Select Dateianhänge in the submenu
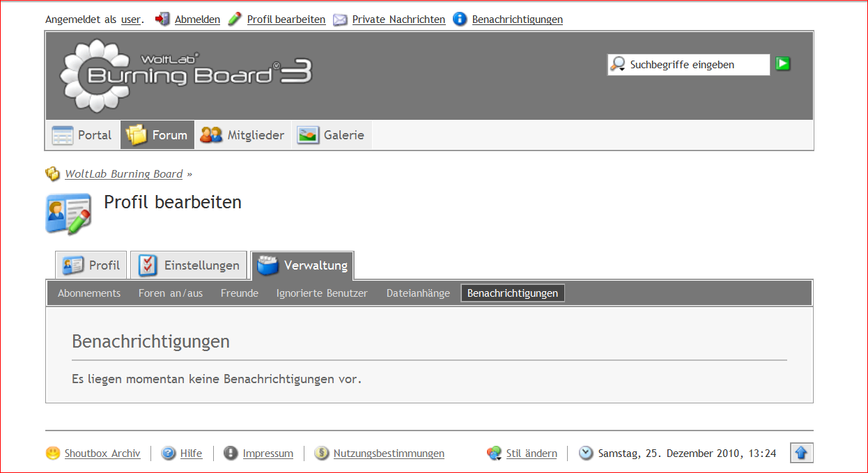Image resolution: width=868 pixels, height=473 pixels. point(418,293)
